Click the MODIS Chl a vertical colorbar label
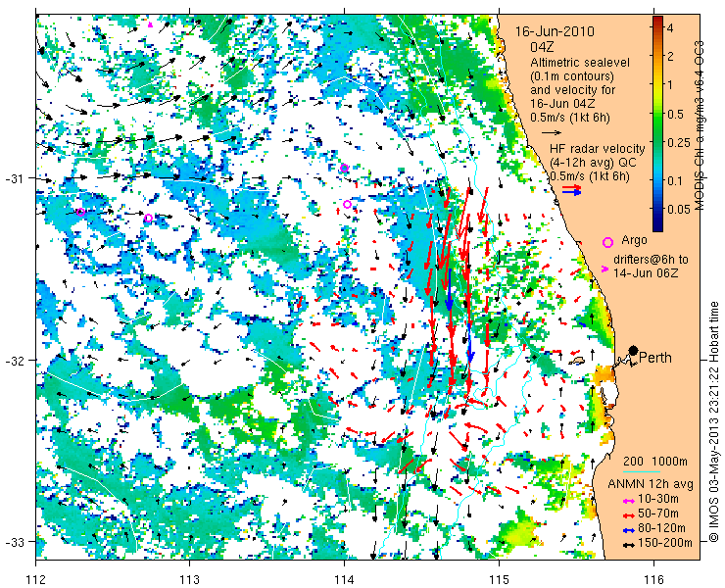Image resolution: width=725 pixels, height=588 pixels. [700, 125]
